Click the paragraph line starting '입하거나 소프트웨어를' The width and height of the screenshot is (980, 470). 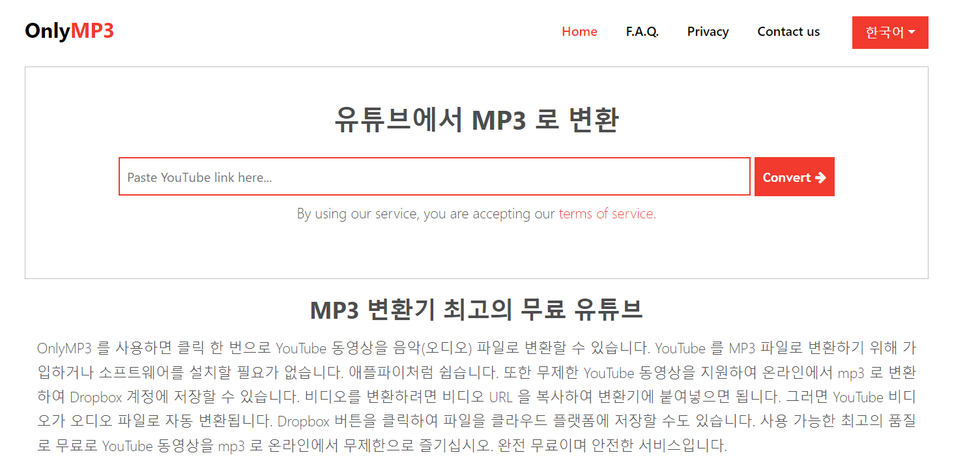click(x=476, y=373)
